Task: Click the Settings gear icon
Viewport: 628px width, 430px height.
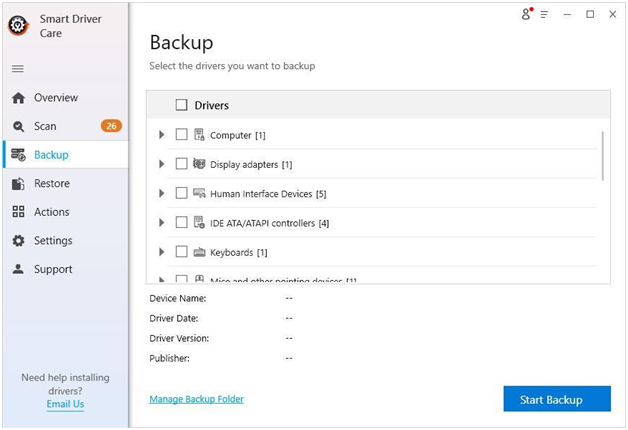Action: pyautogui.click(x=18, y=241)
